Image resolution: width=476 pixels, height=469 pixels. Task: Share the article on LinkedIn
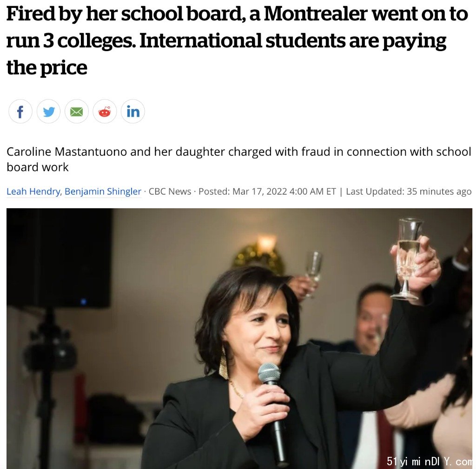tap(132, 112)
